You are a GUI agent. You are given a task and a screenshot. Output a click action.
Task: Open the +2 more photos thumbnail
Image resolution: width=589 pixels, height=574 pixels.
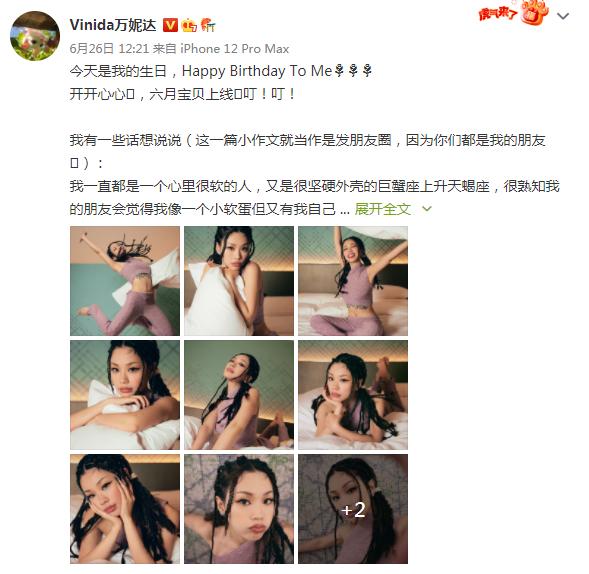(353, 509)
